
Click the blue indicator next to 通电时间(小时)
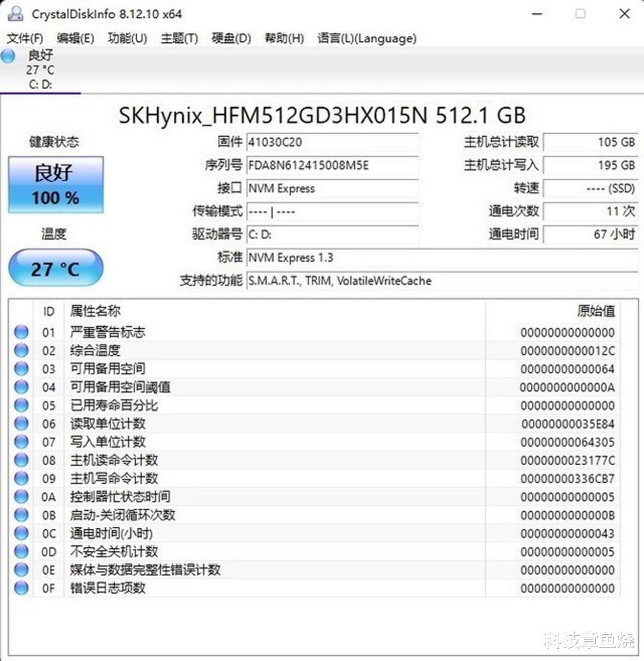click(20, 533)
